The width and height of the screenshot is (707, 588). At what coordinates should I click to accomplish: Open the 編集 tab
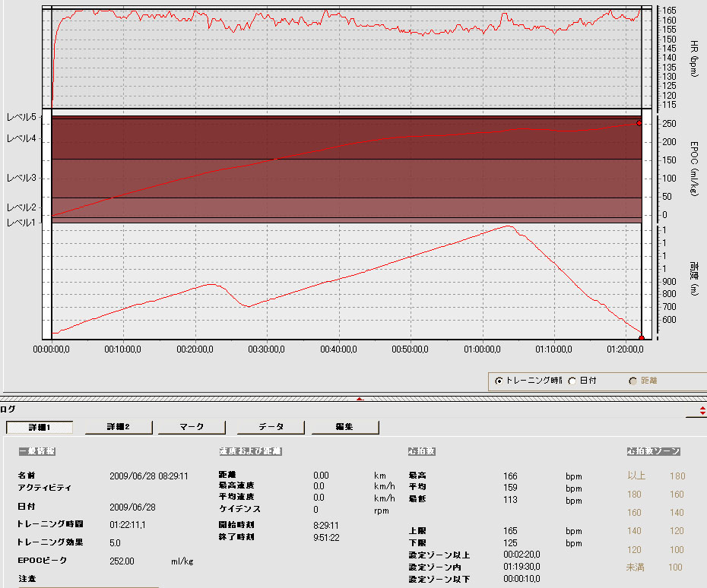pyautogui.click(x=345, y=427)
